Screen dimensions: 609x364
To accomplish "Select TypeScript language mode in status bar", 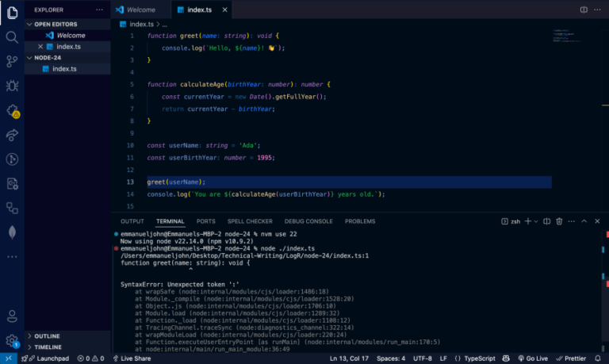I will [x=475, y=358].
